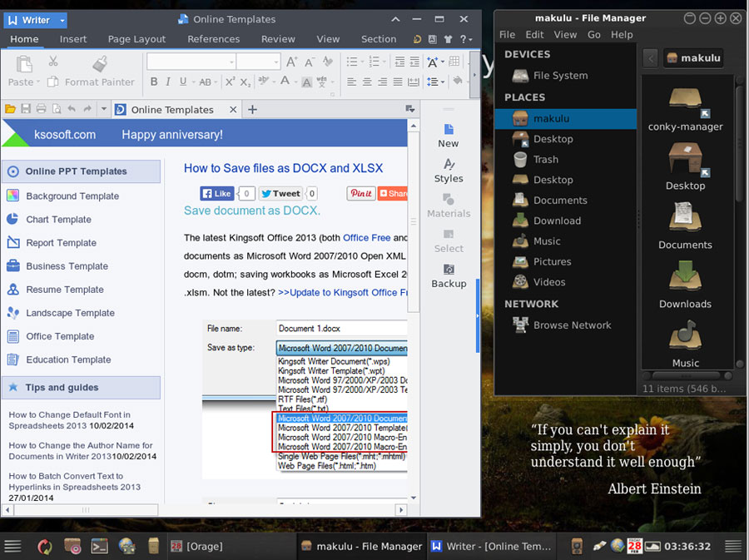The width and height of the screenshot is (749, 560).
Task: Select Trash in File Manager places
Action: point(565,160)
